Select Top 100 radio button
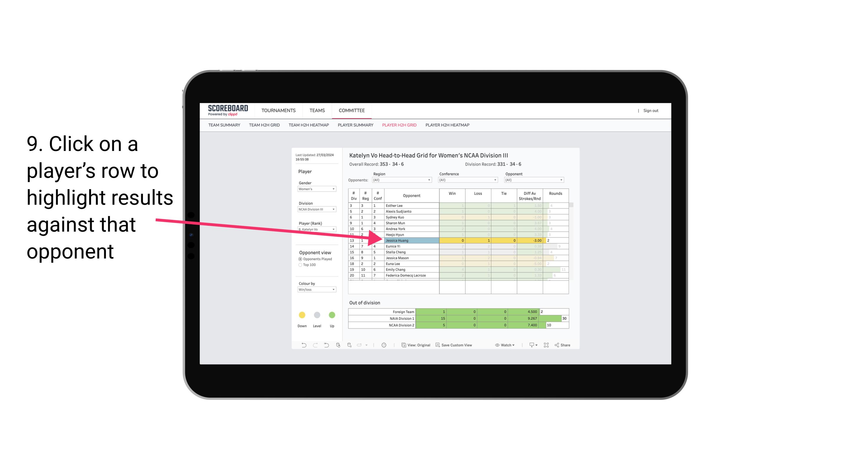 [x=300, y=265]
